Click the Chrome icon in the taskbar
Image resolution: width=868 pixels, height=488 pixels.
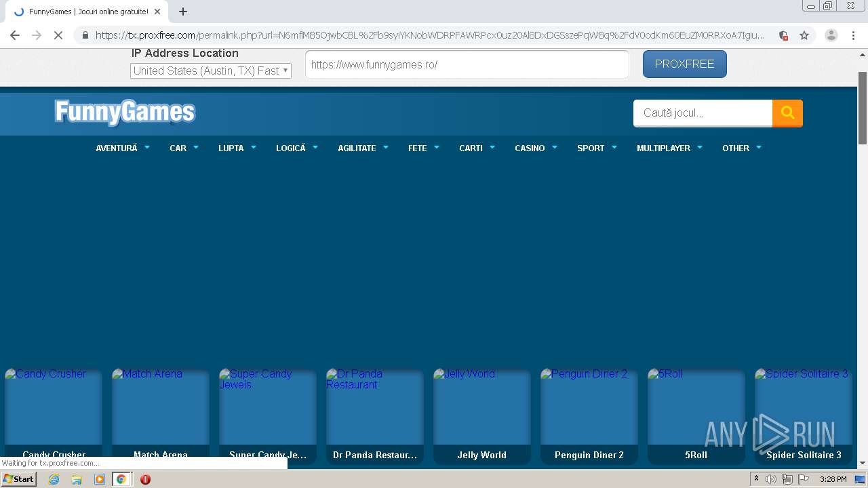[121, 479]
